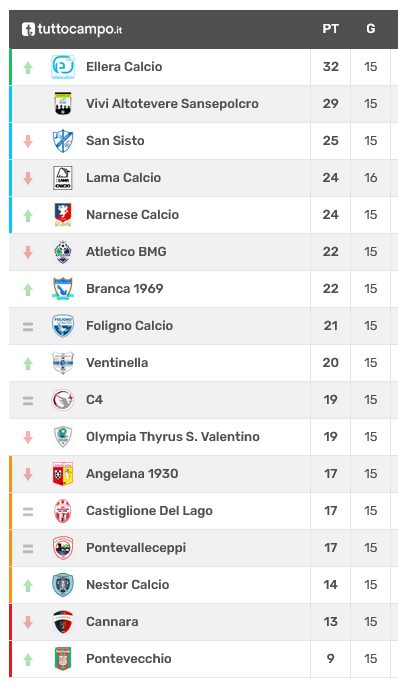Open Pontevalleceppi team link
Image resolution: width=398 pixels, height=684 pixels.
(136, 548)
